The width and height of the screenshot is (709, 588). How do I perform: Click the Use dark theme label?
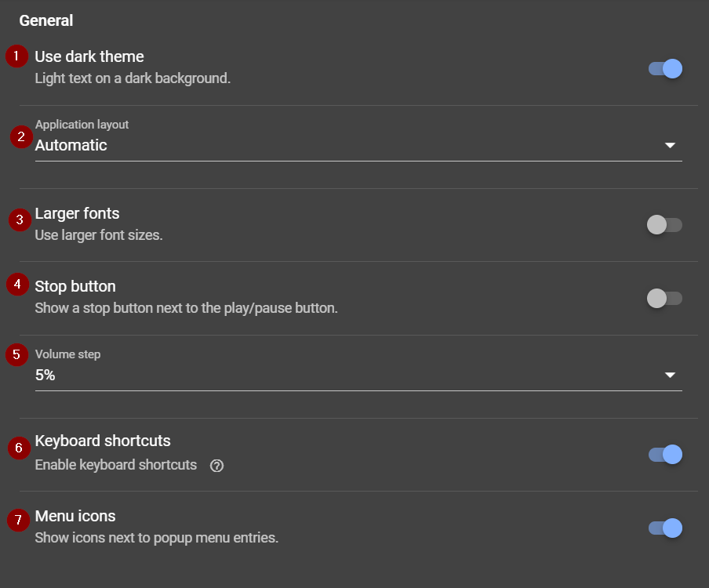(x=89, y=56)
